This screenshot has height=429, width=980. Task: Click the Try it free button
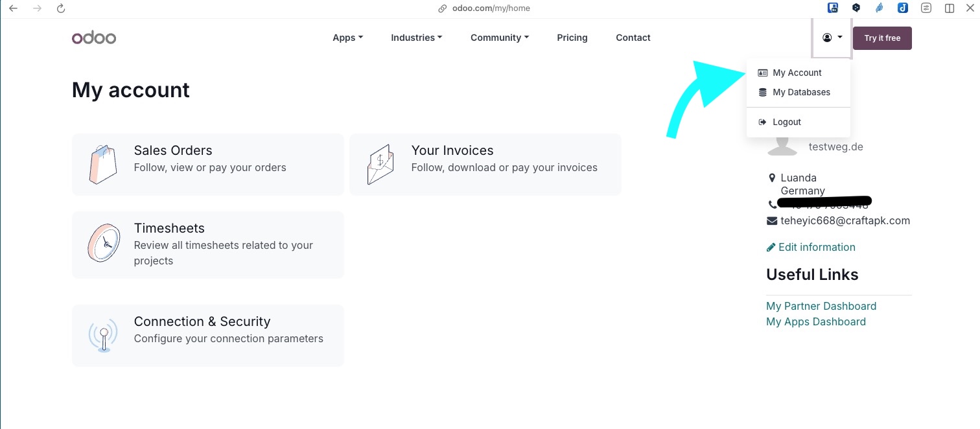point(882,38)
